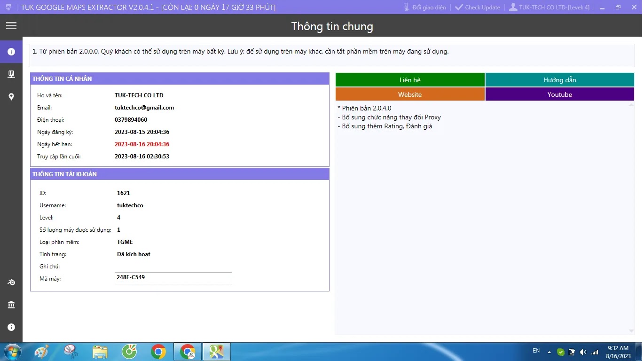Image resolution: width=644 pixels, height=361 pixels.
Task: Click the teal Hướng dẫn button
Action: tap(559, 80)
